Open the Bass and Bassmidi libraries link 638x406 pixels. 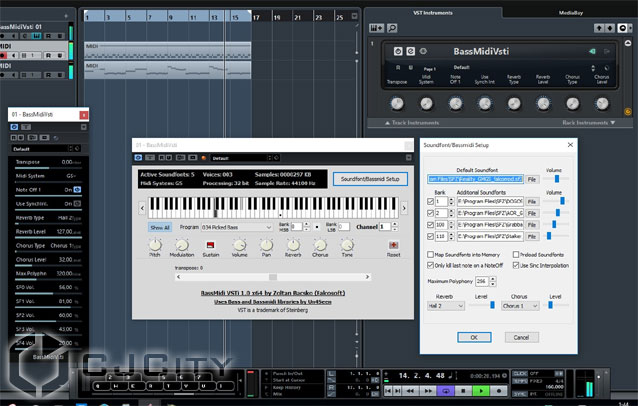pyautogui.click(x=273, y=302)
